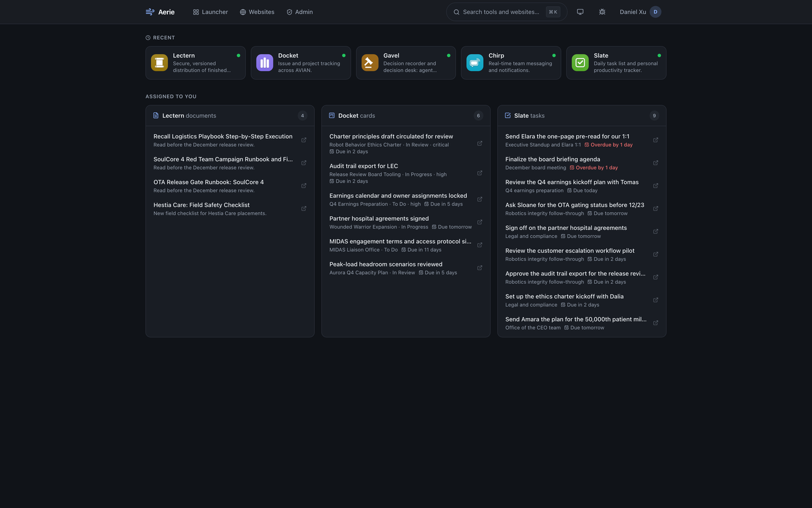Go to the Websites tab
This screenshot has width=812, height=508.
point(257,12)
